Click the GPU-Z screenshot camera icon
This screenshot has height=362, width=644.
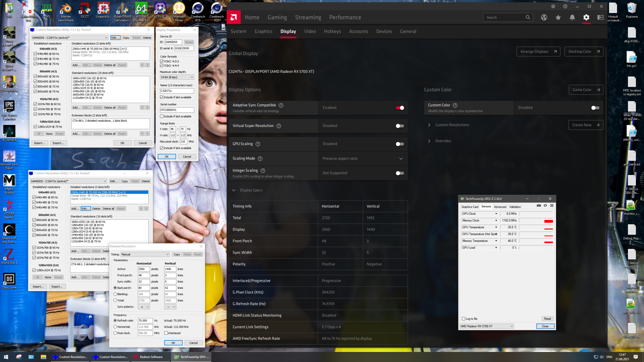tap(539, 206)
